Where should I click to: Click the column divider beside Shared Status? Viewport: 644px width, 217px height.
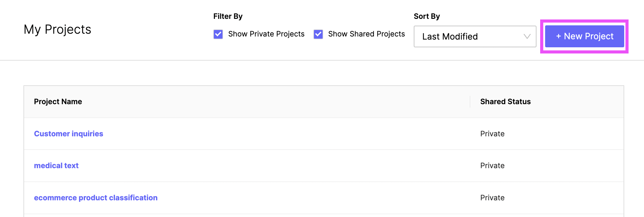pyautogui.click(x=470, y=102)
